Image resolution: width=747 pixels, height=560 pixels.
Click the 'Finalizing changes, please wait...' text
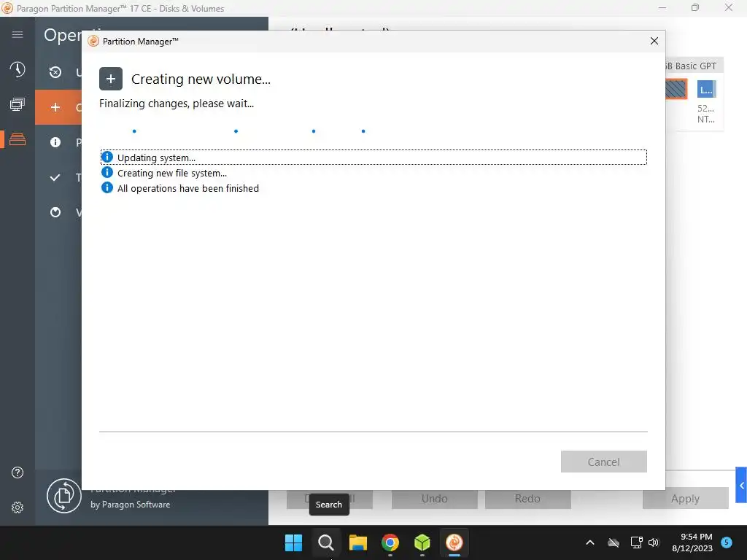click(x=177, y=104)
